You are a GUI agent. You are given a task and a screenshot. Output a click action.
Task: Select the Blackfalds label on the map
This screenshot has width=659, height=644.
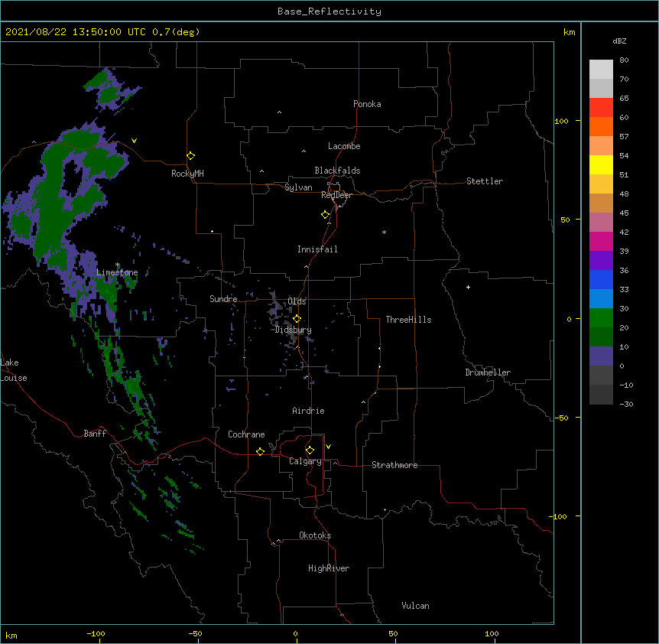337,171
